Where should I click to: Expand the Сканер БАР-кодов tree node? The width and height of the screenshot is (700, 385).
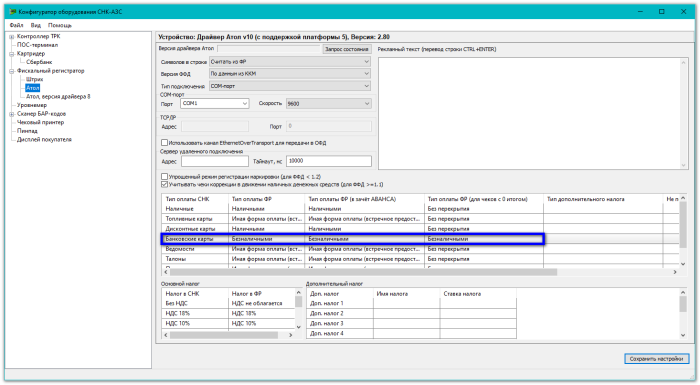[12, 114]
